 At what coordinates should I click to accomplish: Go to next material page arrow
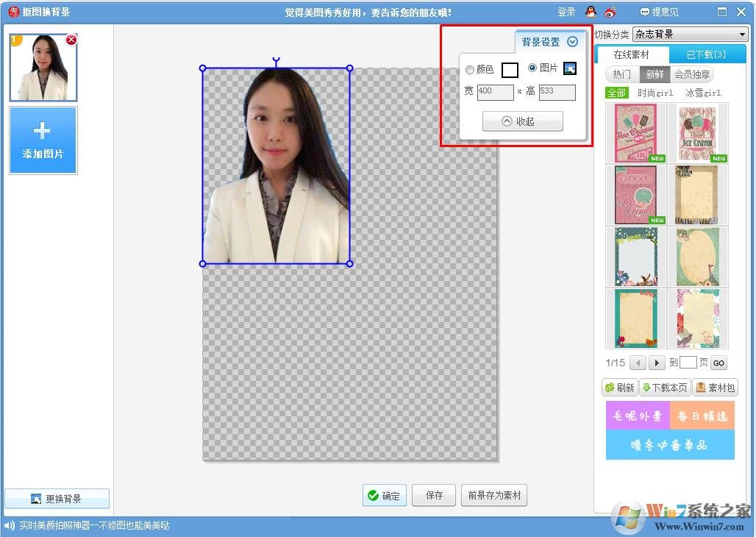point(657,363)
